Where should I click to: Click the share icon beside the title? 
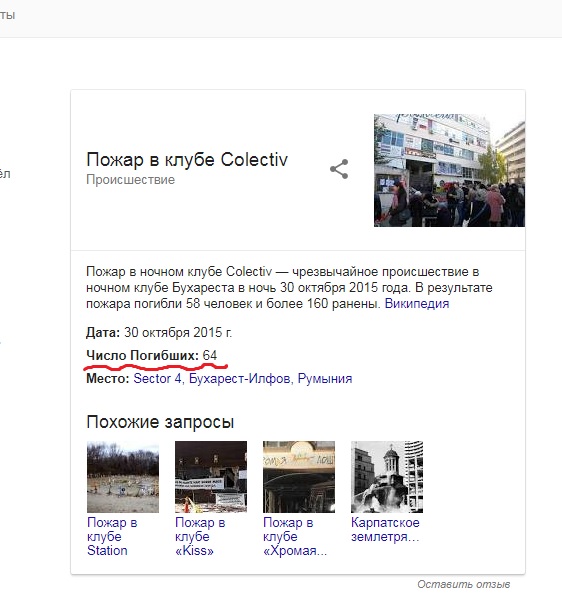pos(339,169)
